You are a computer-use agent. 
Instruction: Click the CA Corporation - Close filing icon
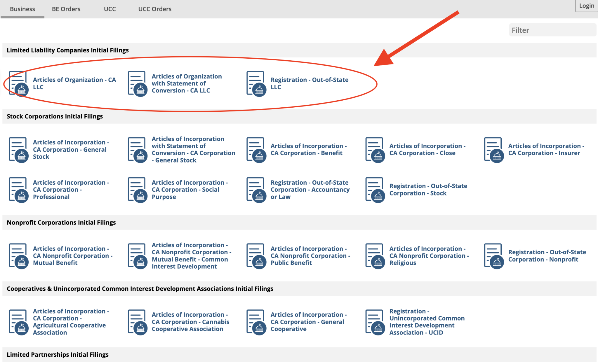point(375,150)
